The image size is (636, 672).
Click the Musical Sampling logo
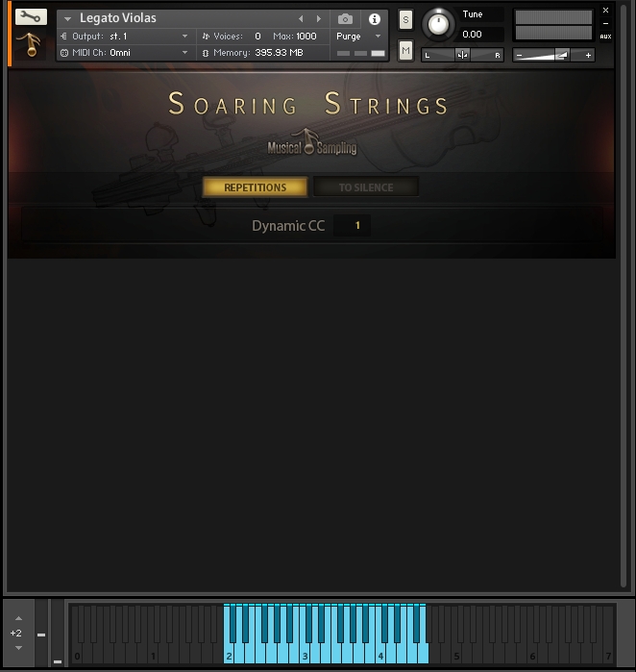tap(312, 143)
